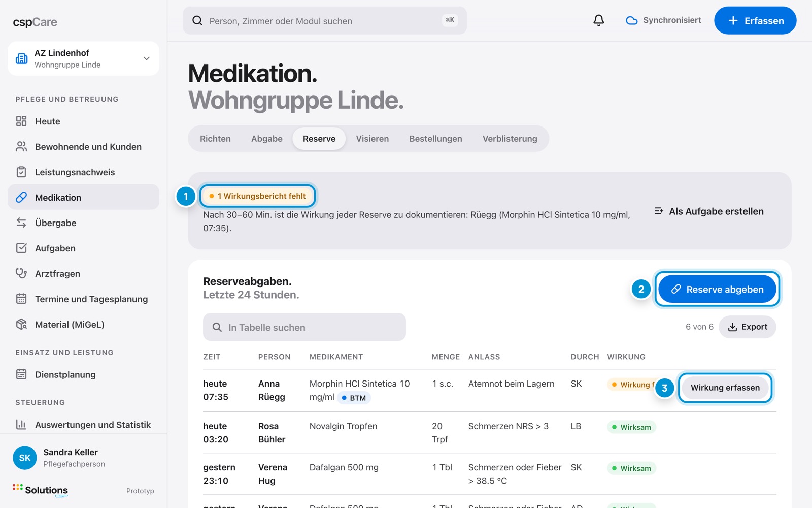Open the Verblisterung tab

[510, 139]
